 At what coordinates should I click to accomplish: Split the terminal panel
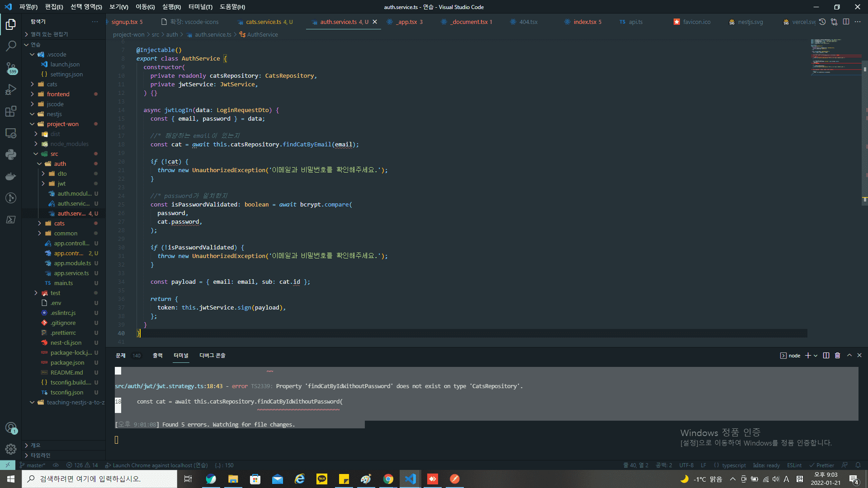826,356
